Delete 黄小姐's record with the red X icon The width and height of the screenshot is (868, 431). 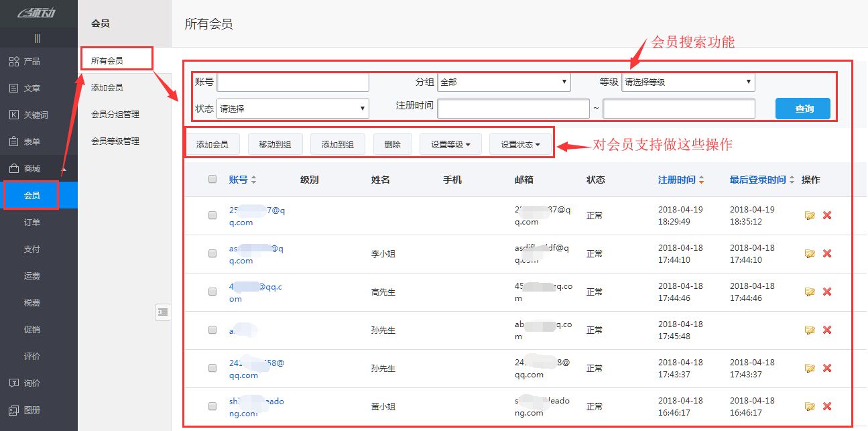coord(826,406)
